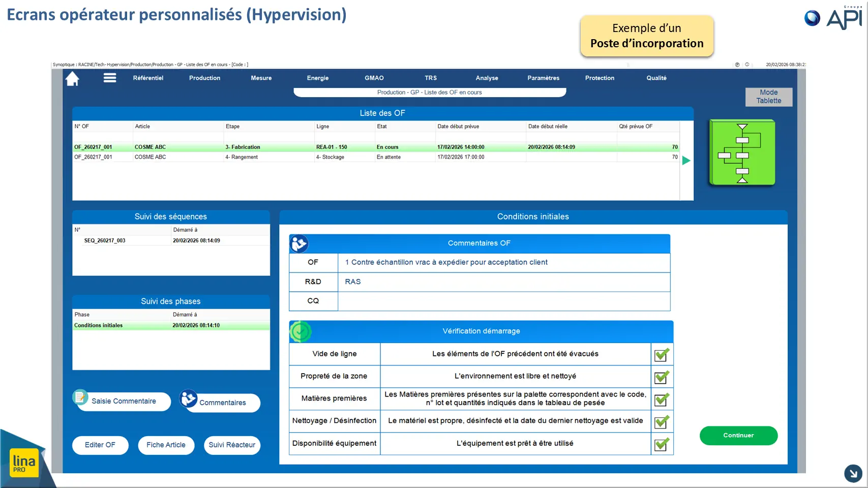Screen dimensions: 868x488
Task: Select sequence SEQ_260217_003
Action: click(171, 241)
